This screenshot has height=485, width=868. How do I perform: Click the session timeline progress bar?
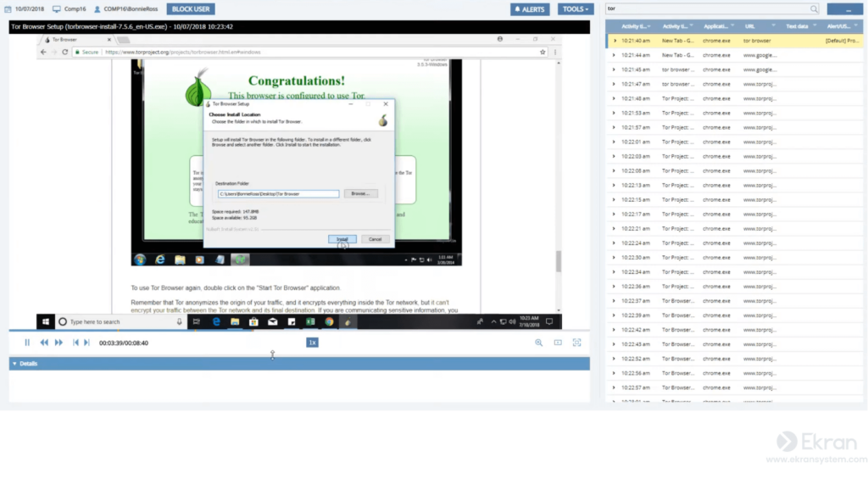[x=299, y=331]
